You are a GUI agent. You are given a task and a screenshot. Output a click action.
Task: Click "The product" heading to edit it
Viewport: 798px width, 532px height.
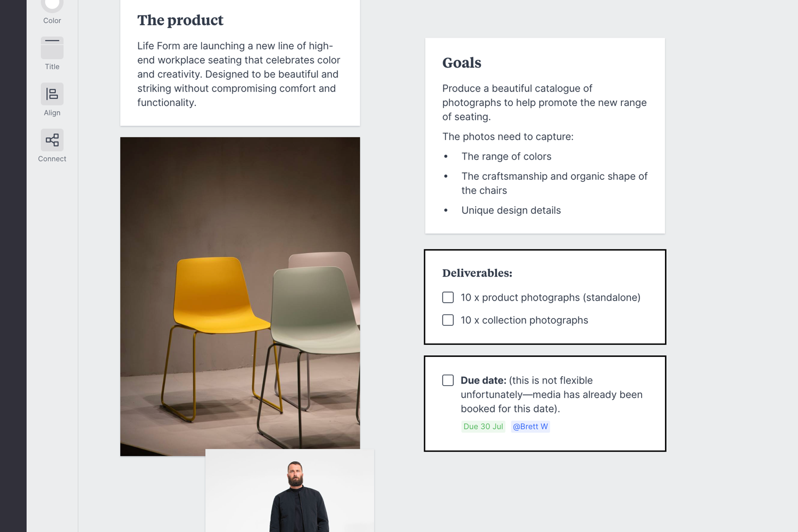coord(180,20)
